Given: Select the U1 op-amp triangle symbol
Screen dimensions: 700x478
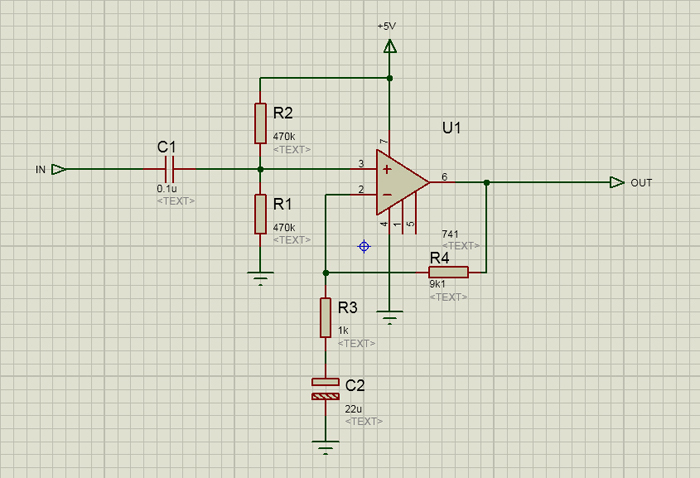Looking at the screenshot, I should pos(402,182).
